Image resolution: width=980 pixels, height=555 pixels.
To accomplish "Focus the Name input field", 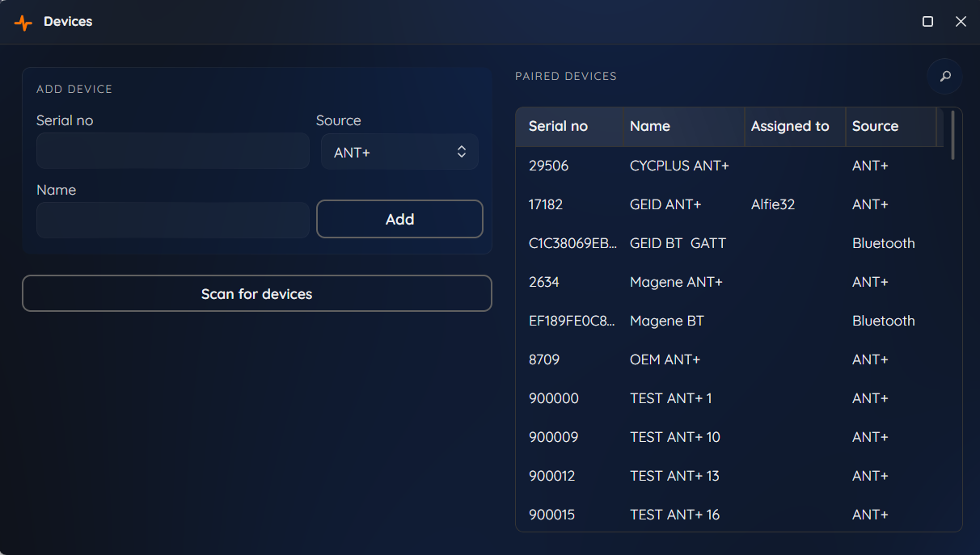I will pos(173,220).
